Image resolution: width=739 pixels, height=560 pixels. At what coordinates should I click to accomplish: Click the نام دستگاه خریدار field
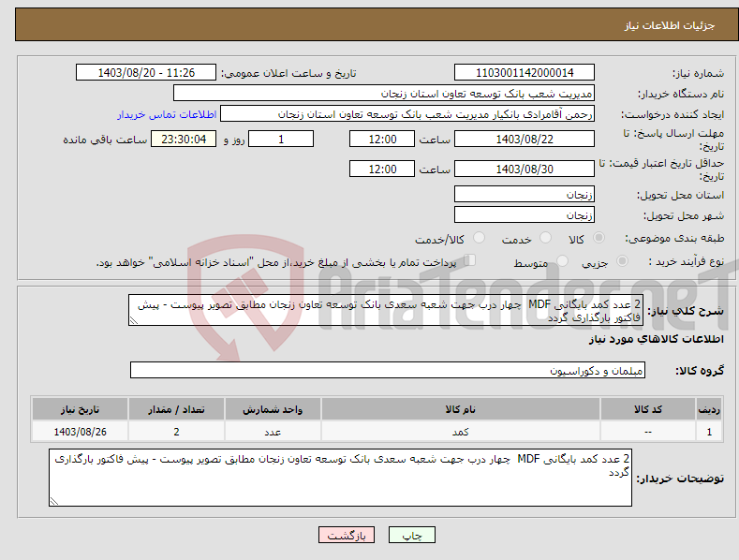(384, 94)
